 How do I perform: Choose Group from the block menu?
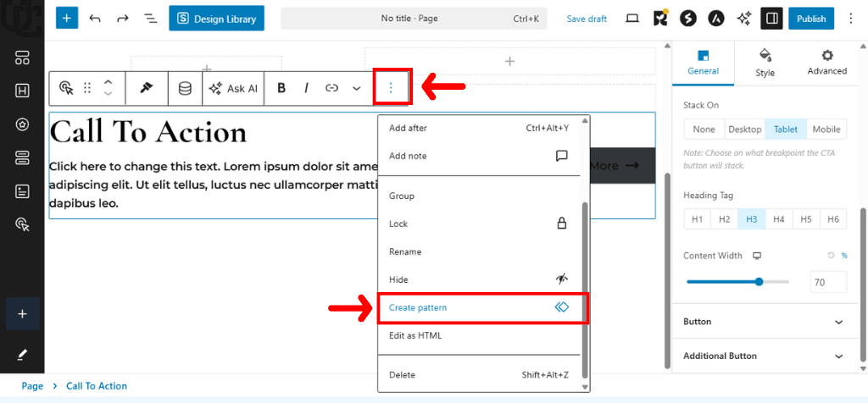[479, 196]
